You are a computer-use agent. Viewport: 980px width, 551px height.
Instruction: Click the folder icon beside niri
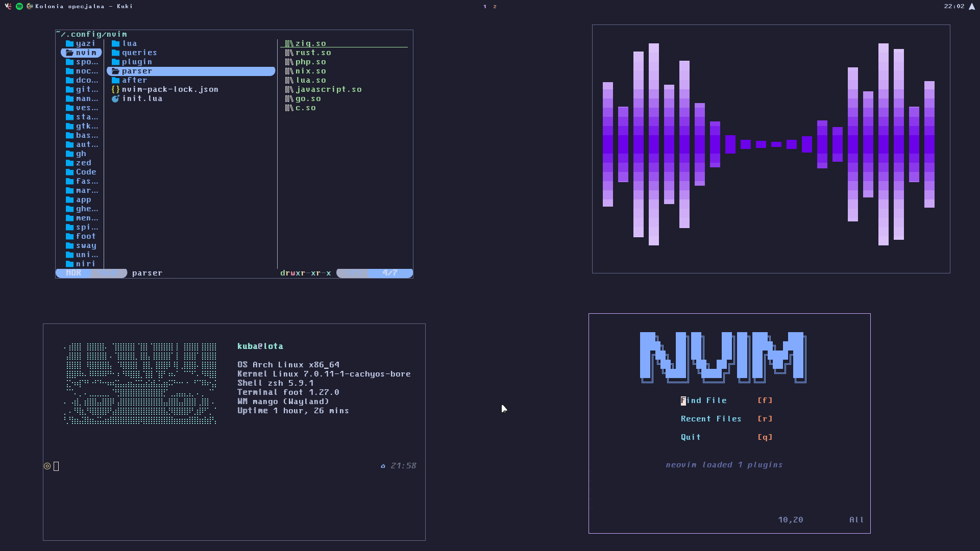(x=69, y=264)
